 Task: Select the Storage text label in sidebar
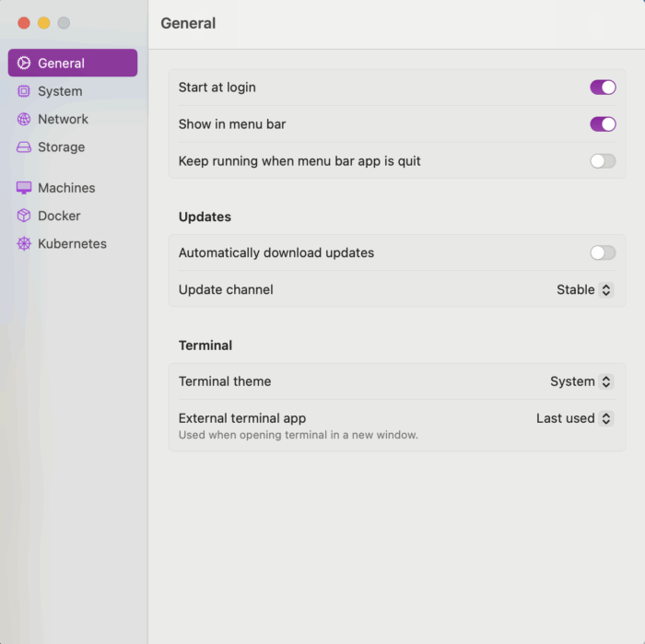pyautogui.click(x=61, y=147)
